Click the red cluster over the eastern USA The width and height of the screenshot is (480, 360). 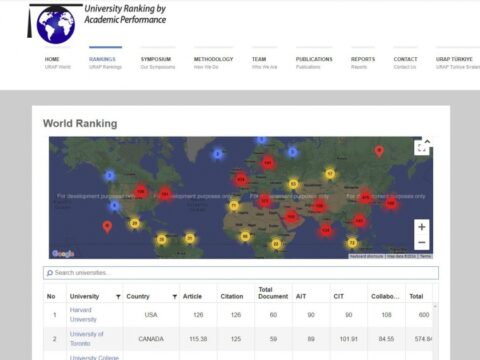[165, 194]
